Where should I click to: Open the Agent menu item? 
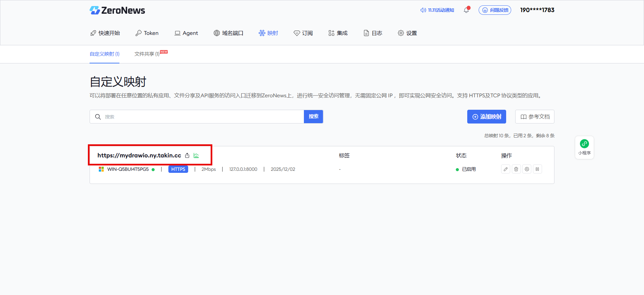[x=186, y=33]
